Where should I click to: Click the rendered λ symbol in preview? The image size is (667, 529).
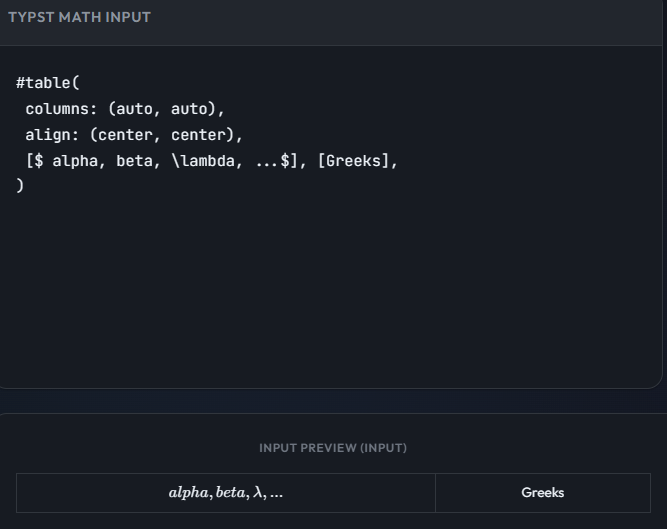point(258,493)
